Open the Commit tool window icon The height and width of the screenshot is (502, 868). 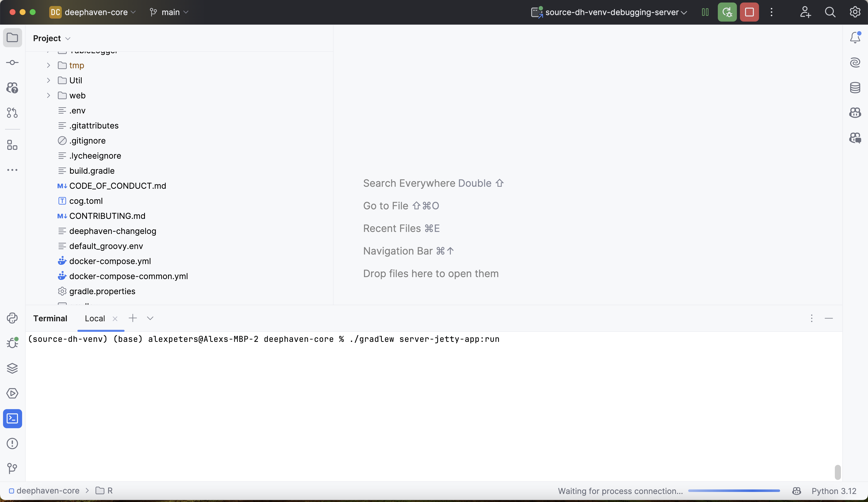(x=12, y=63)
